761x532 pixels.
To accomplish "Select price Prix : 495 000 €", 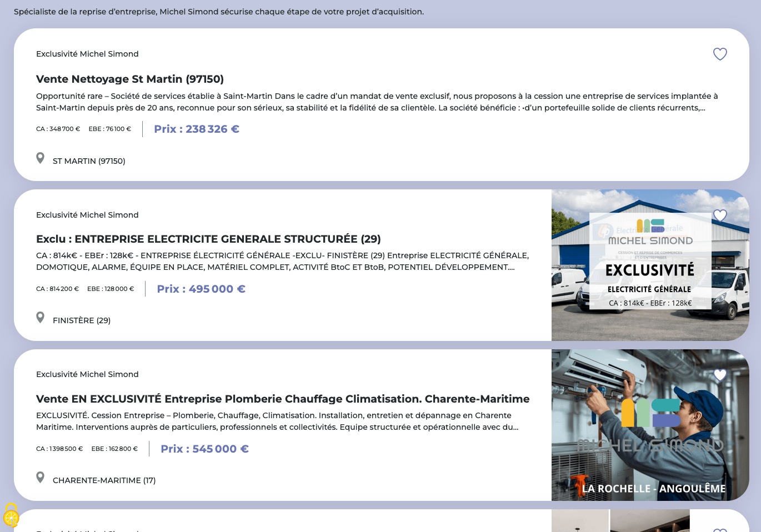I will tap(201, 289).
